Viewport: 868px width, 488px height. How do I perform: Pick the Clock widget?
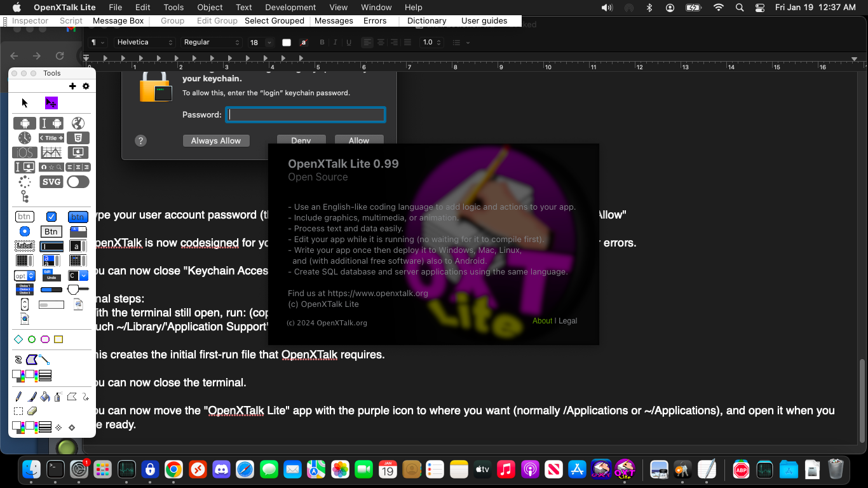point(25,138)
